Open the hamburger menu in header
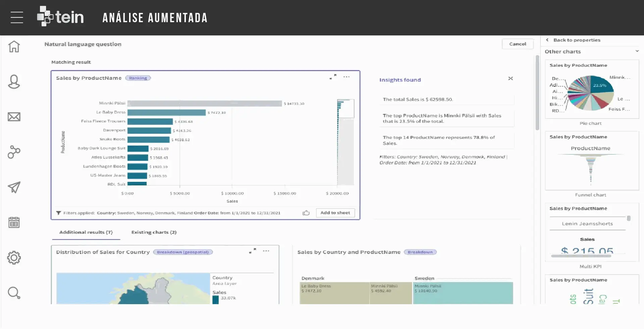644x329 pixels. tap(17, 17)
